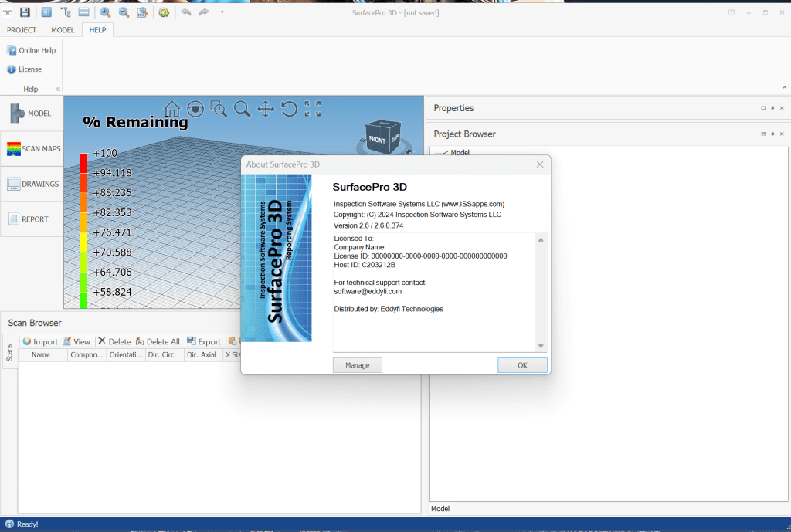Viewport: 791px width, 532px height.
Task: Click the home view icon in 3D viewport
Action: (172, 109)
